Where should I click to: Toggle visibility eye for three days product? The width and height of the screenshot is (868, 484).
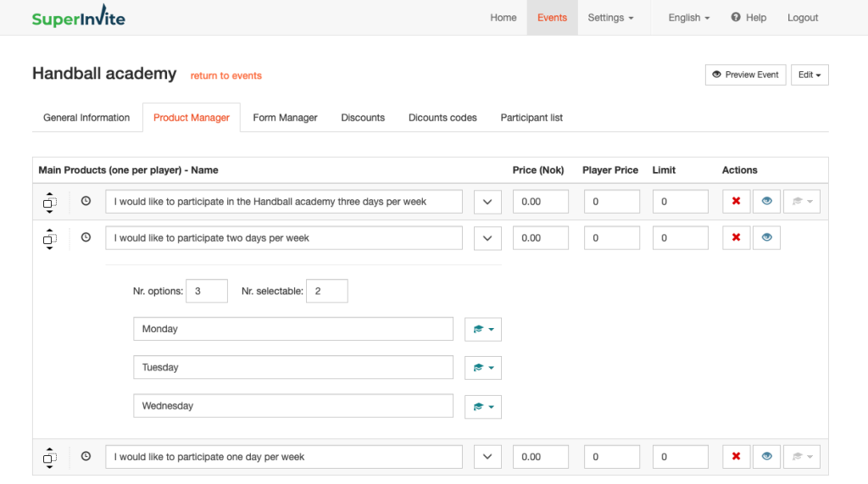766,202
